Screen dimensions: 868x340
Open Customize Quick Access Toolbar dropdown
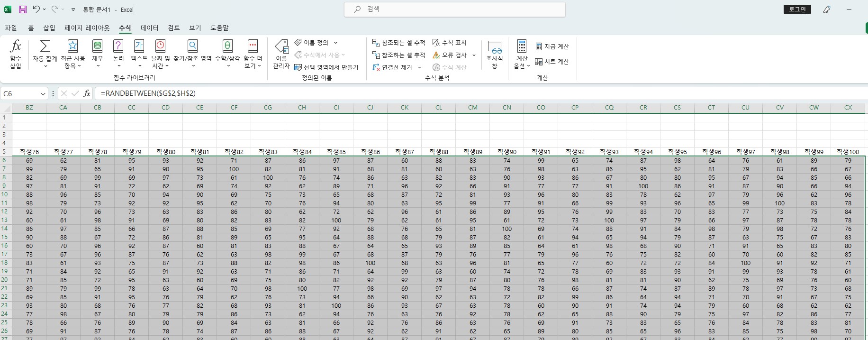point(73,9)
